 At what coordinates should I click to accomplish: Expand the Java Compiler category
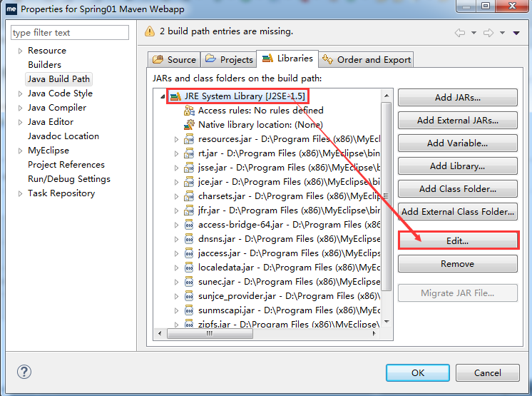point(20,108)
